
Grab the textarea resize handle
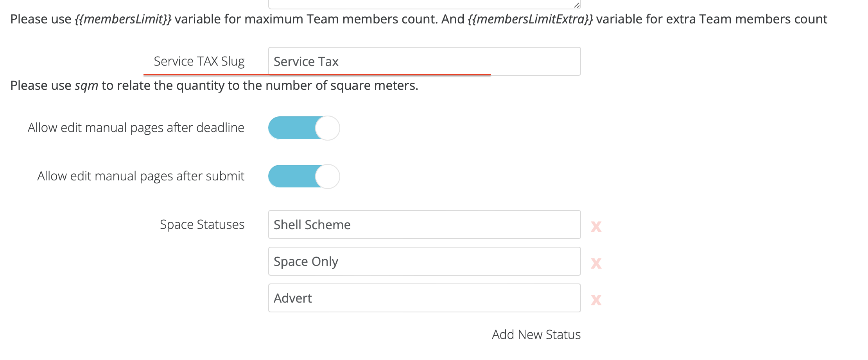[577, 5]
